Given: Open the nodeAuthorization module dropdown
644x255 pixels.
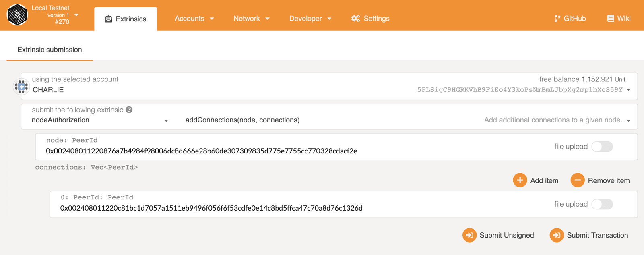Looking at the screenshot, I should tap(166, 120).
